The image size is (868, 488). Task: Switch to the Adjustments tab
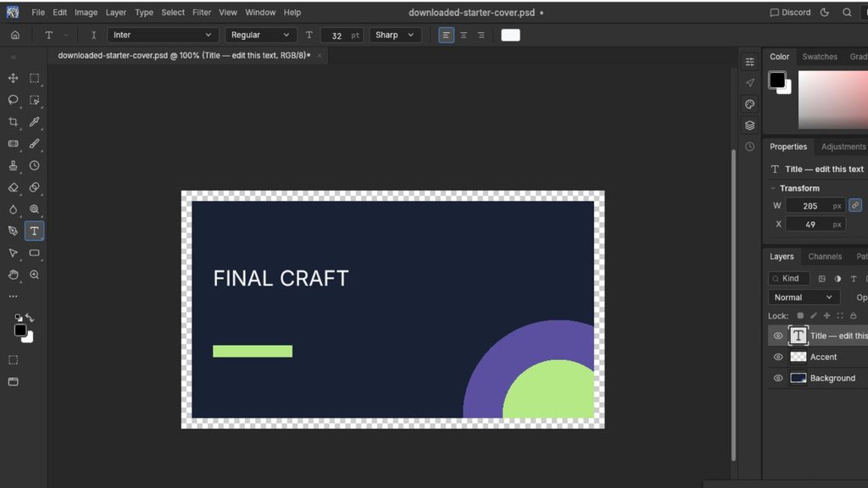pos(843,147)
